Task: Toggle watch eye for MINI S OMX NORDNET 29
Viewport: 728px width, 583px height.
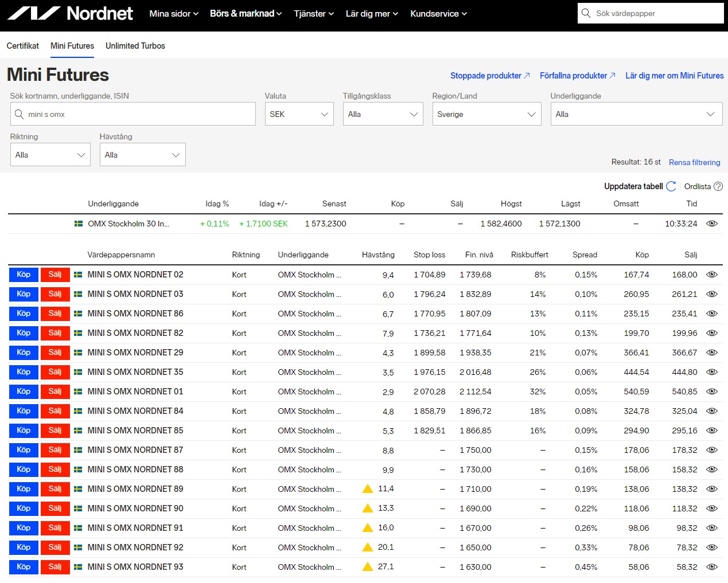Action: pyautogui.click(x=712, y=353)
